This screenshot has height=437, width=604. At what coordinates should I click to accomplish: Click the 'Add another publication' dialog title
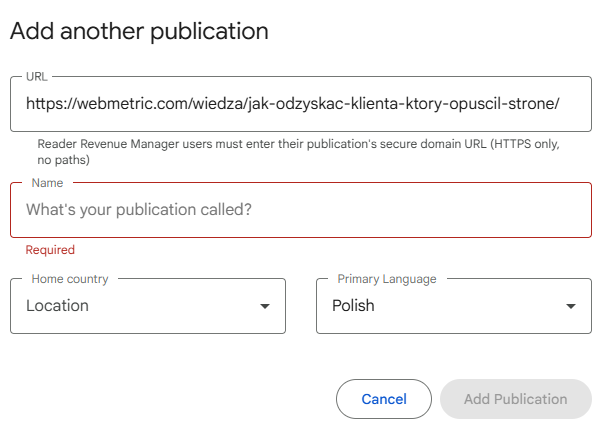[x=139, y=32]
